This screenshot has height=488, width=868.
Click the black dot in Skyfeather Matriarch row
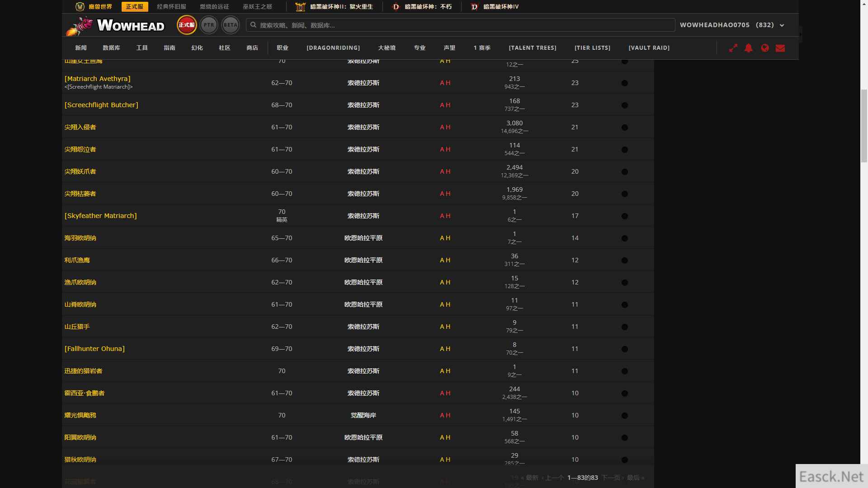coord(625,216)
